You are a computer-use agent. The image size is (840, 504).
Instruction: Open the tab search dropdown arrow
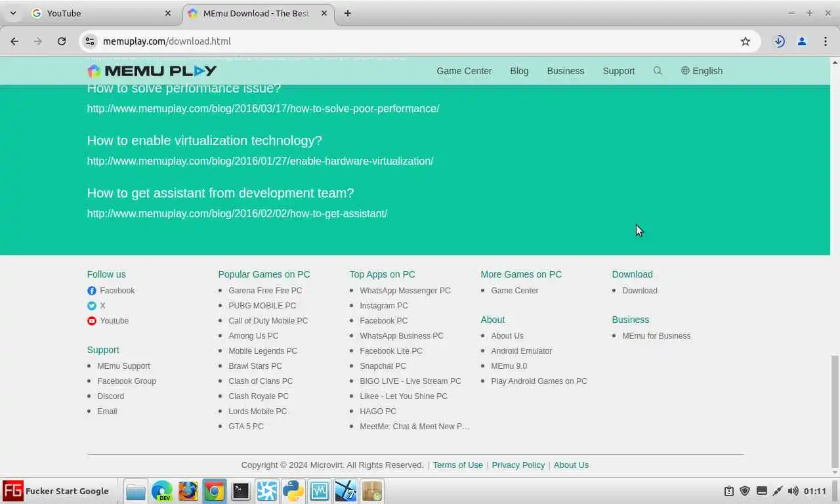[13, 13]
